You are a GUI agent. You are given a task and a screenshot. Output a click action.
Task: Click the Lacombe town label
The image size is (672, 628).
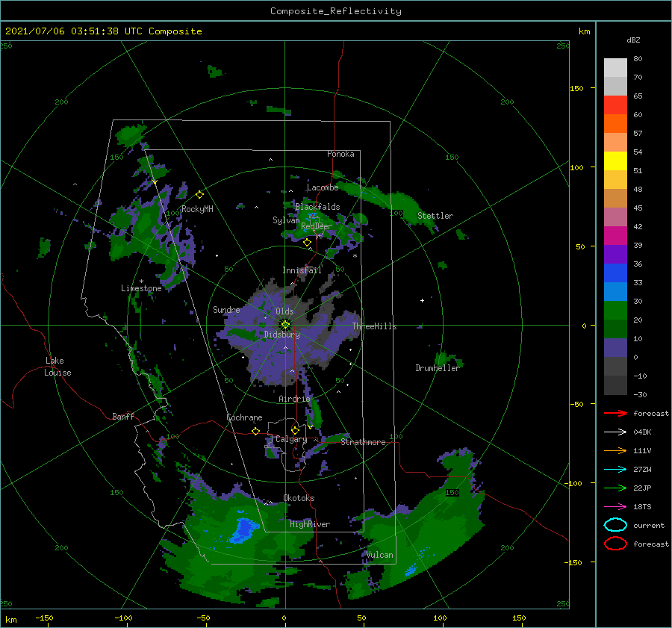(323, 187)
